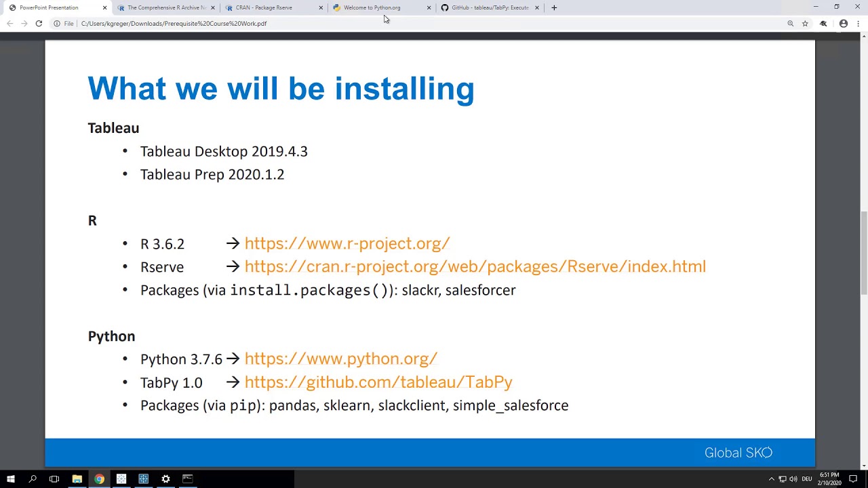Close the Welcome to Python.org tab
This screenshot has width=868, height=488.
click(x=429, y=7)
